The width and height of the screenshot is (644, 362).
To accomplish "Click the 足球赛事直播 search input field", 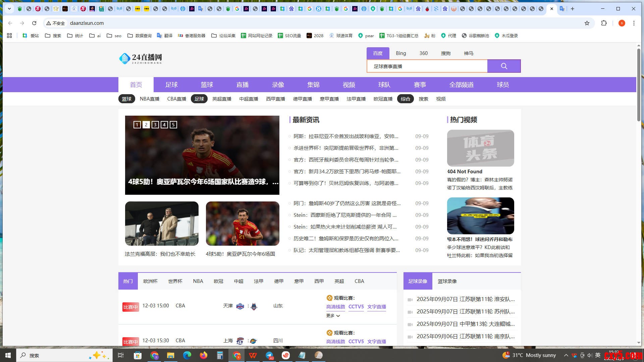I will point(427,66).
